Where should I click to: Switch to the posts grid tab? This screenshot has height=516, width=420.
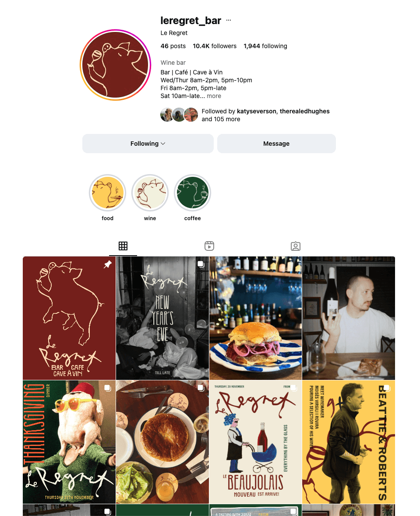(x=123, y=246)
